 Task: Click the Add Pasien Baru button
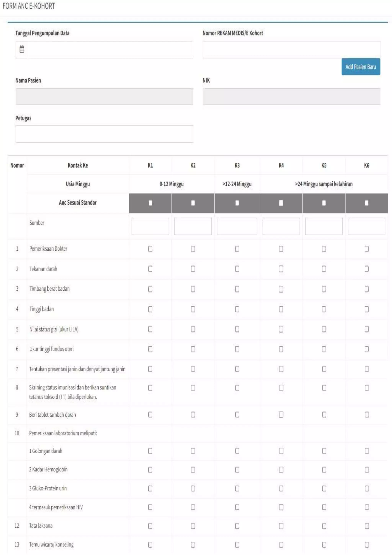(x=361, y=67)
